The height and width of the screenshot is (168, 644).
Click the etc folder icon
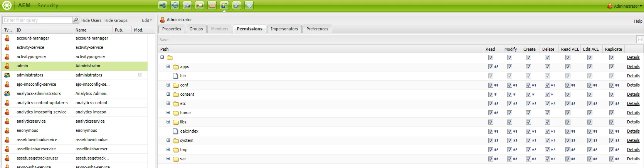click(176, 104)
